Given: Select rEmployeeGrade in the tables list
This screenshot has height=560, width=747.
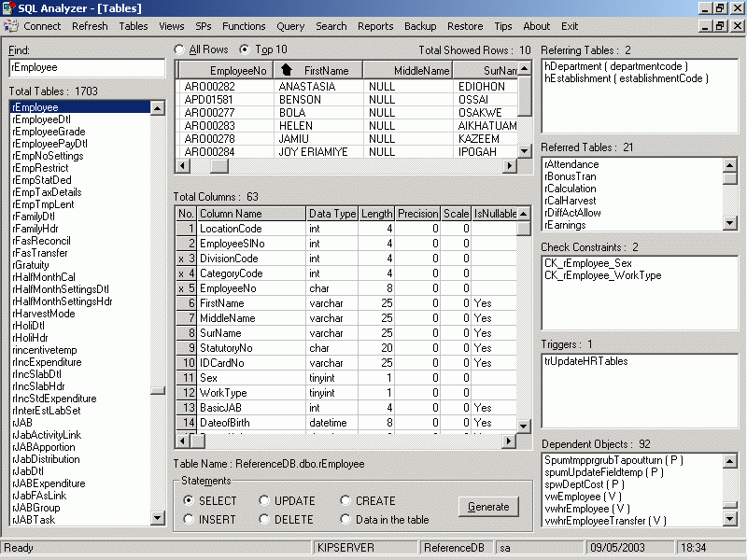Looking at the screenshot, I should [49, 132].
